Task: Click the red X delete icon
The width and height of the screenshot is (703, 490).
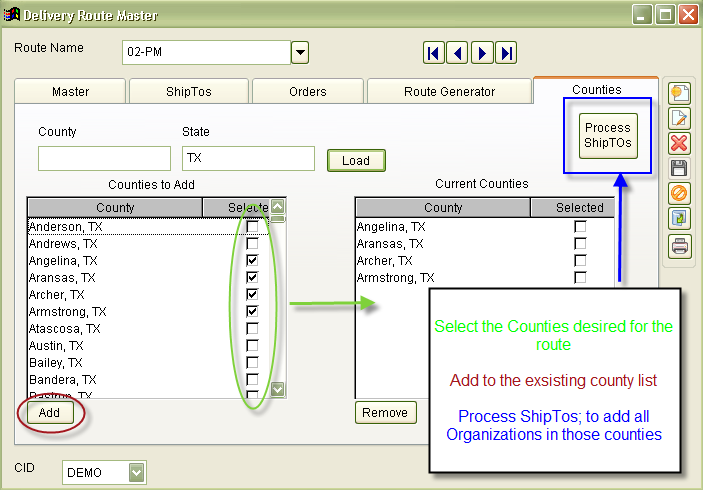Action: 679,143
